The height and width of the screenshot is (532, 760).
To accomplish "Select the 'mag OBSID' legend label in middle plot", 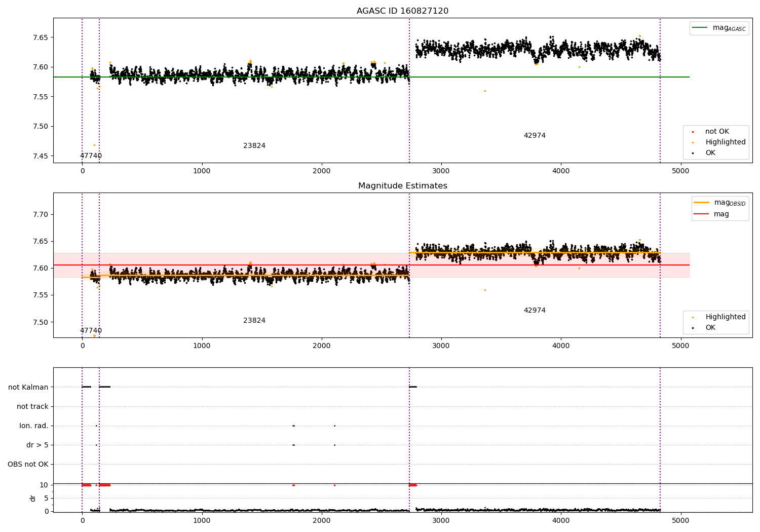I will tap(730, 203).
